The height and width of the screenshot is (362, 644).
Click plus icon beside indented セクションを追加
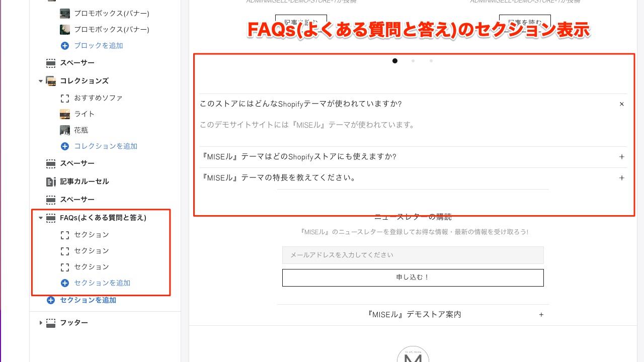(65, 283)
